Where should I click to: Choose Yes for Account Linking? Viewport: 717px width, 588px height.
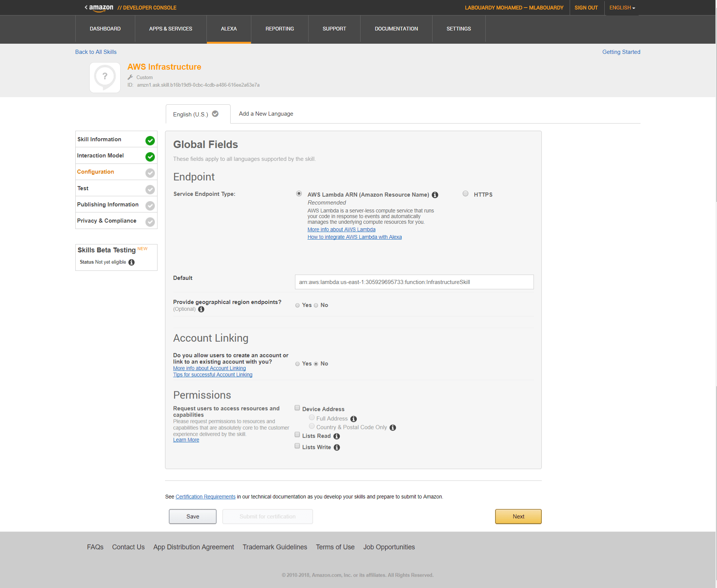click(x=297, y=364)
